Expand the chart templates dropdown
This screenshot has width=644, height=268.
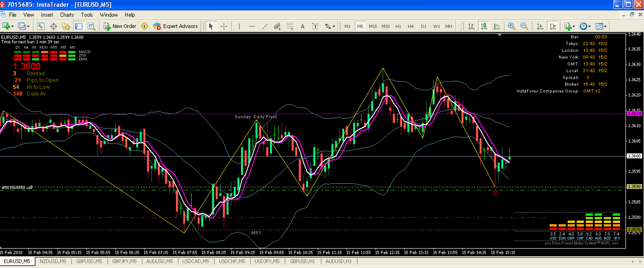click(x=606, y=26)
